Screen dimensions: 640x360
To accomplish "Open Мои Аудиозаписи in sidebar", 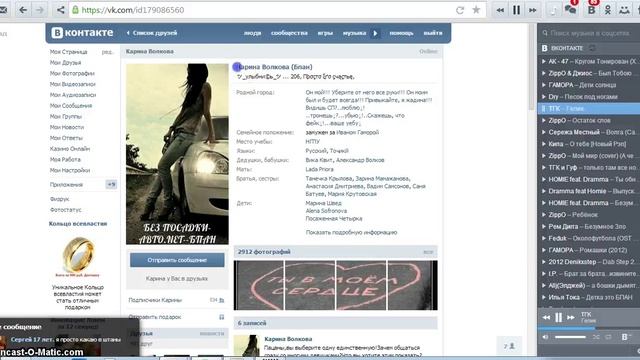I will (x=73, y=95).
